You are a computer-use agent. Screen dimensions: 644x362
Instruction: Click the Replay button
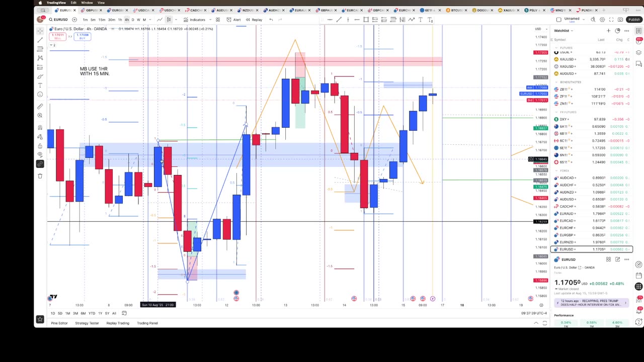254,20
